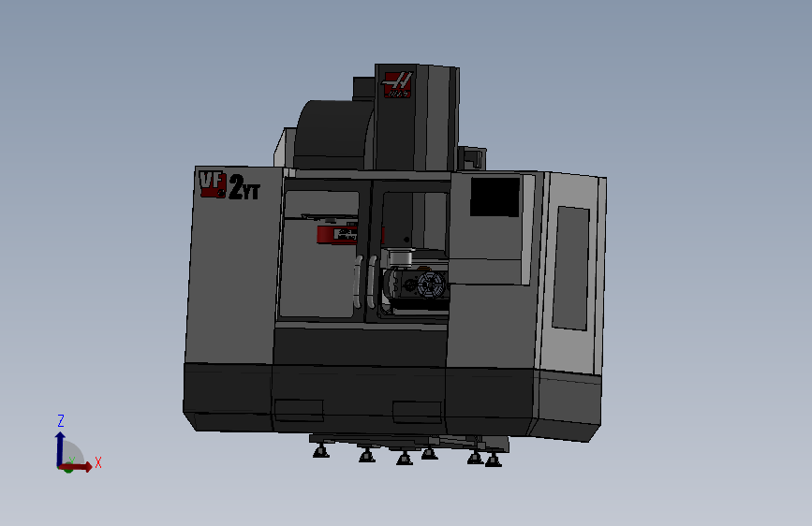The height and width of the screenshot is (526, 812).
Task: Select the rounded tool changer cover on top
Action: 334,135
